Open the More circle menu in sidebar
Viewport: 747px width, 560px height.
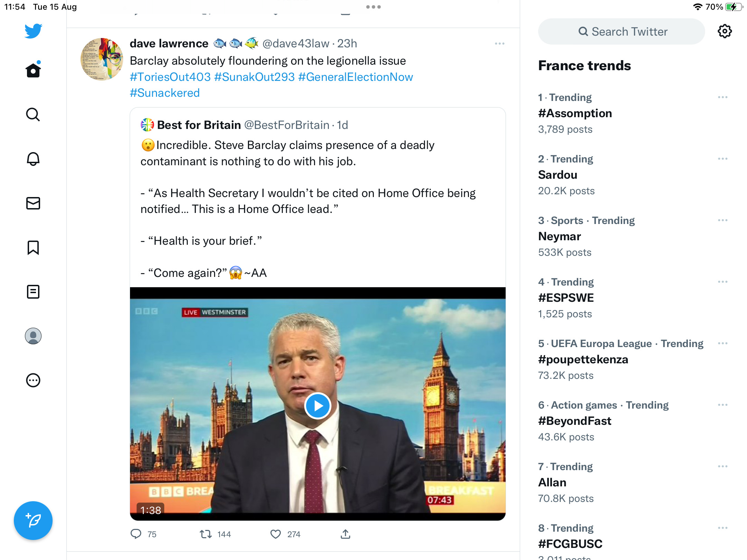(x=33, y=380)
